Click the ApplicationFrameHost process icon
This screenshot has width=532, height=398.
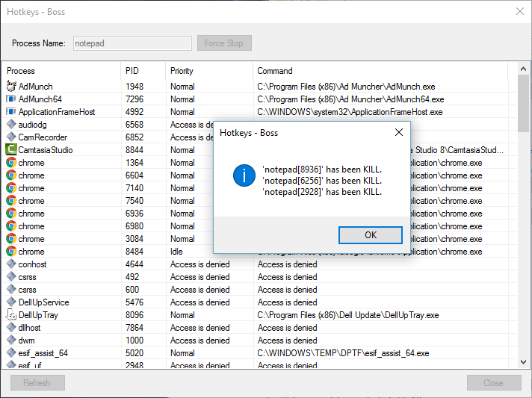[11, 111]
